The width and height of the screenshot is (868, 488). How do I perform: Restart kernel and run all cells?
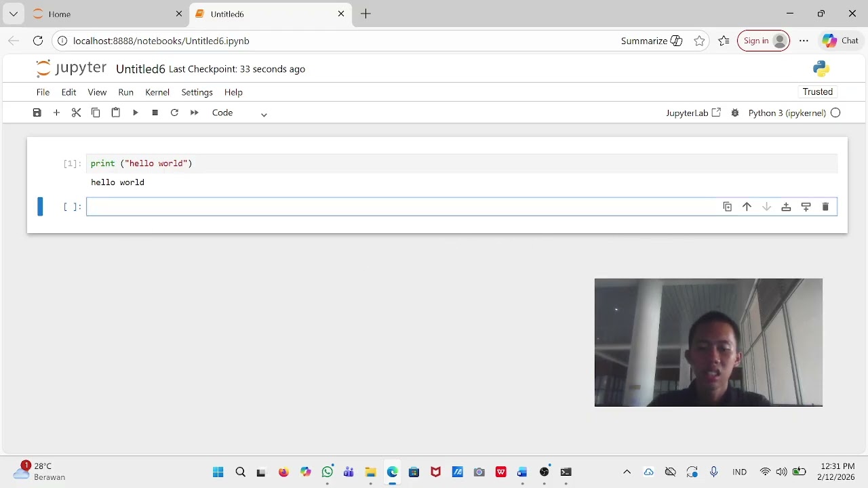coord(194,113)
